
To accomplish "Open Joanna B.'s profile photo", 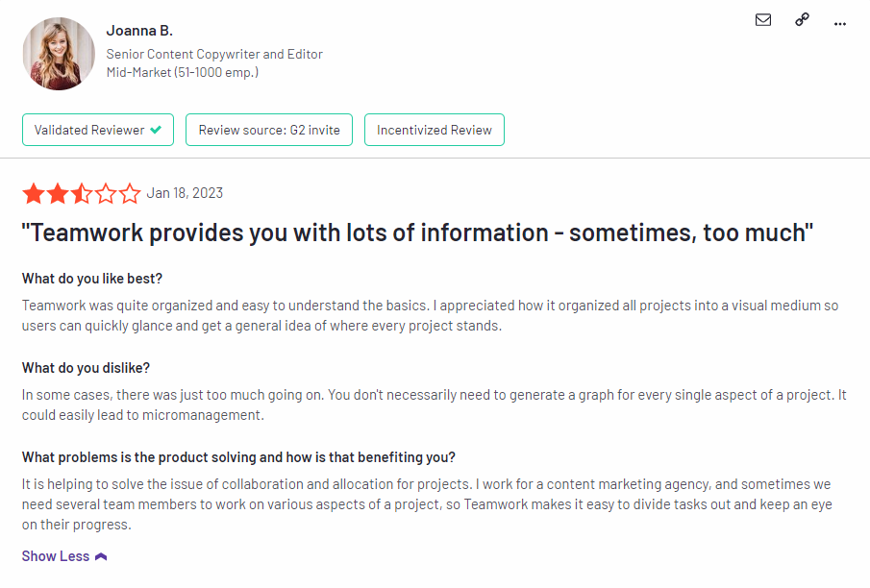I will [59, 54].
